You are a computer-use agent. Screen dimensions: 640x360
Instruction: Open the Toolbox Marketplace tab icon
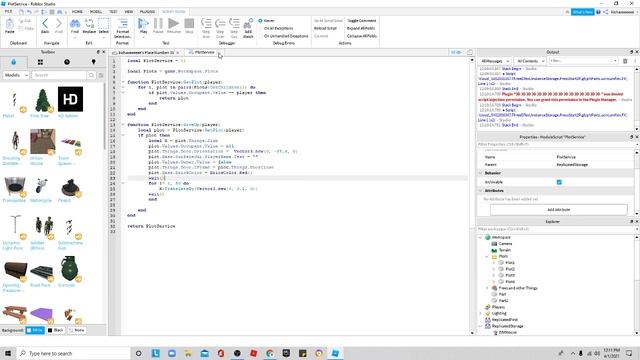click(x=14, y=62)
